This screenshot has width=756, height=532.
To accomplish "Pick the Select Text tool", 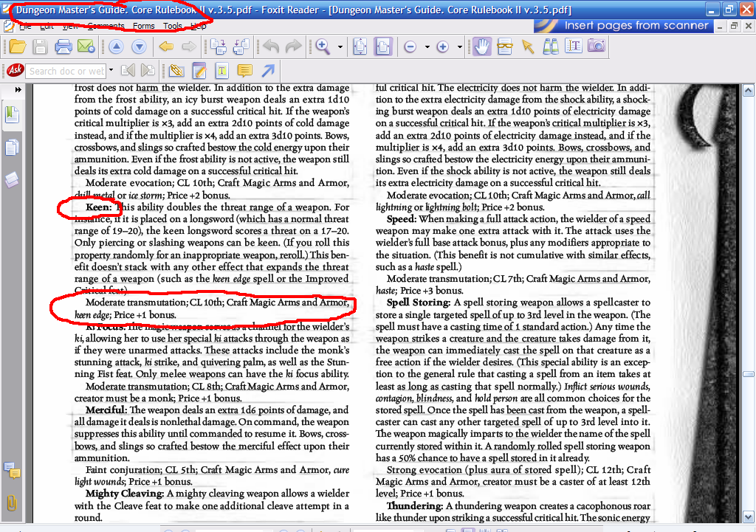I will click(573, 46).
